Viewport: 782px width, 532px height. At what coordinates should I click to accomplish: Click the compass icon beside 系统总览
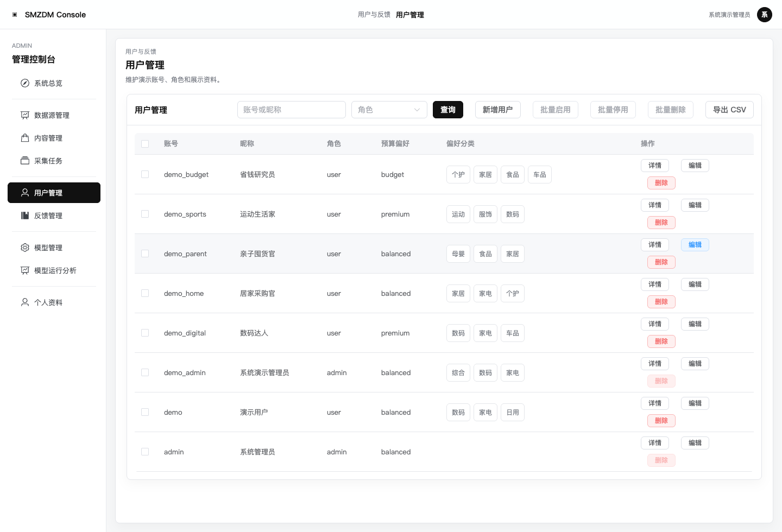(25, 83)
